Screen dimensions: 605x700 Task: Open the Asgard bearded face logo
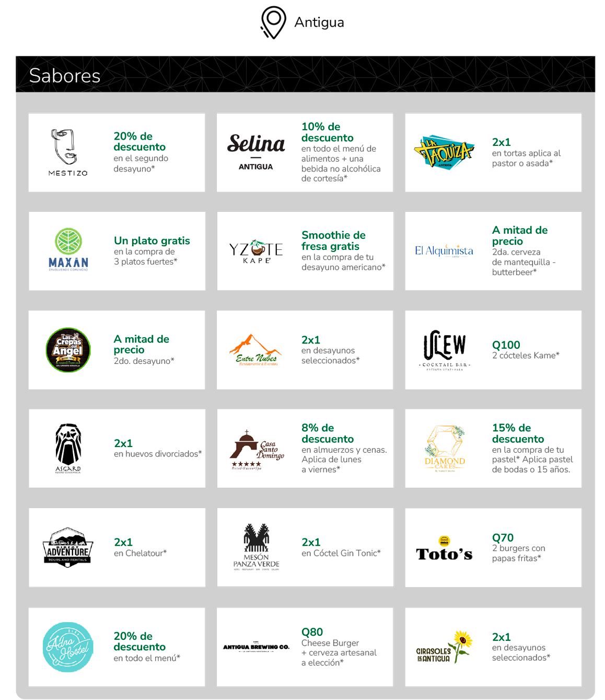click(x=68, y=449)
